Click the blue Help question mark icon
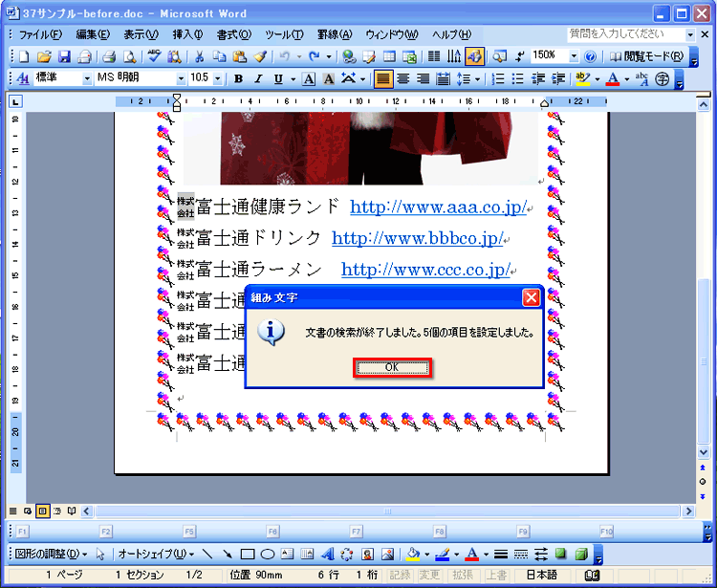717x588 pixels. point(591,56)
